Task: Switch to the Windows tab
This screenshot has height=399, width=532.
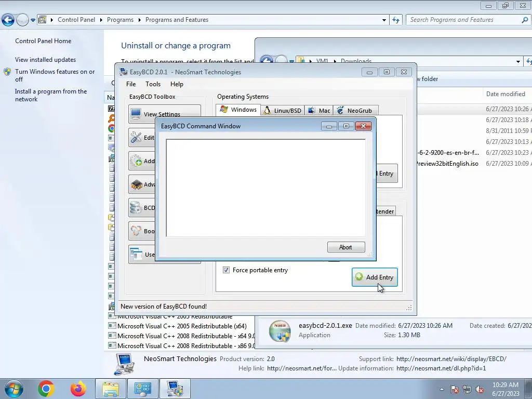Action: tap(238, 110)
